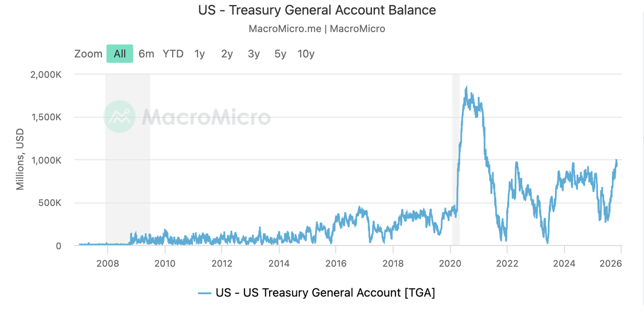Viewport: 644px width, 317px height.
Task: Select the All zoom range
Action: pyautogui.click(x=120, y=54)
